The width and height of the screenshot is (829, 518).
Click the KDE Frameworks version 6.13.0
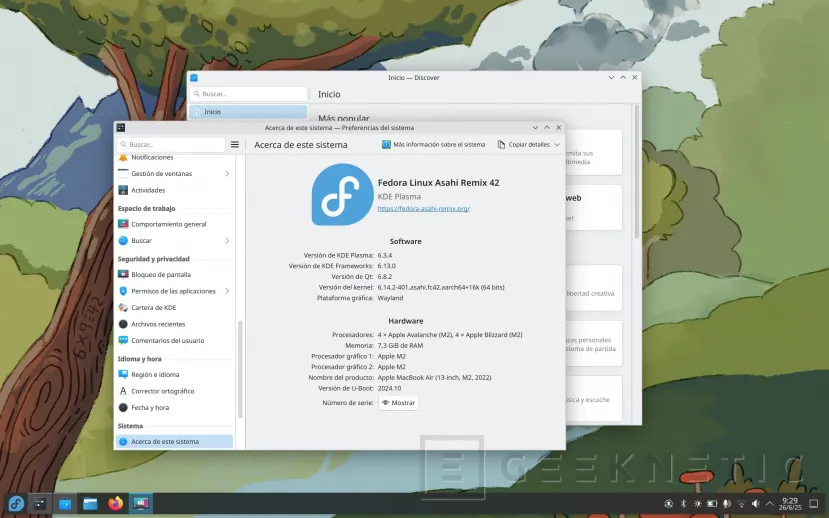pos(386,266)
